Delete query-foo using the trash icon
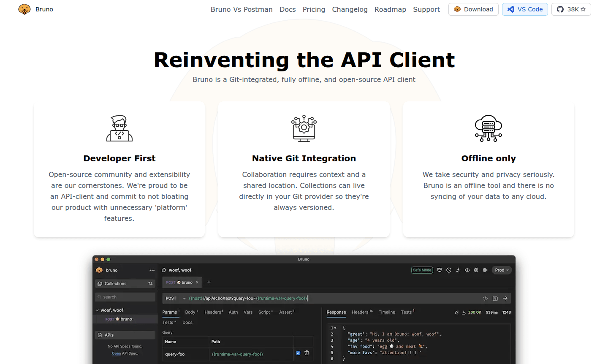The image size is (608, 364). click(x=306, y=353)
